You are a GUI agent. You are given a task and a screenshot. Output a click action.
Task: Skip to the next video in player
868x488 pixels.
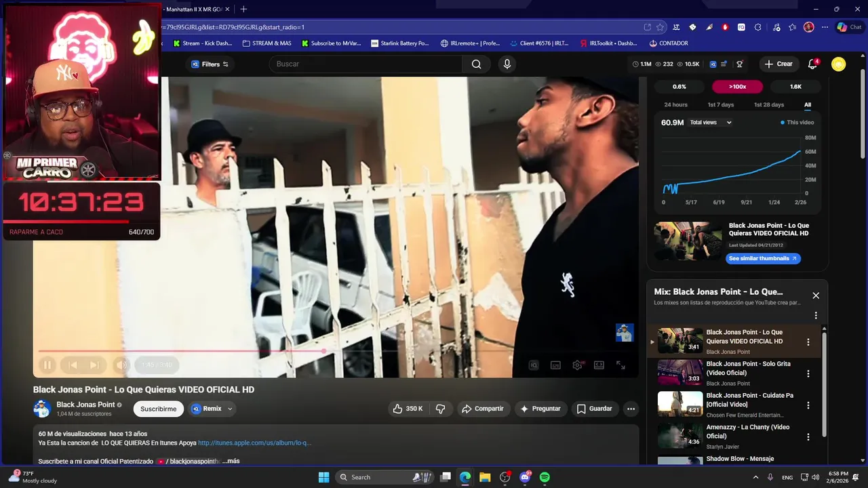(94, 365)
